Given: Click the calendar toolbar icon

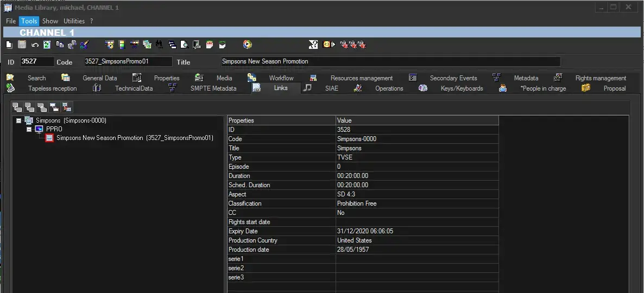Looking at the screenshot, I should (x=210, y=44).
